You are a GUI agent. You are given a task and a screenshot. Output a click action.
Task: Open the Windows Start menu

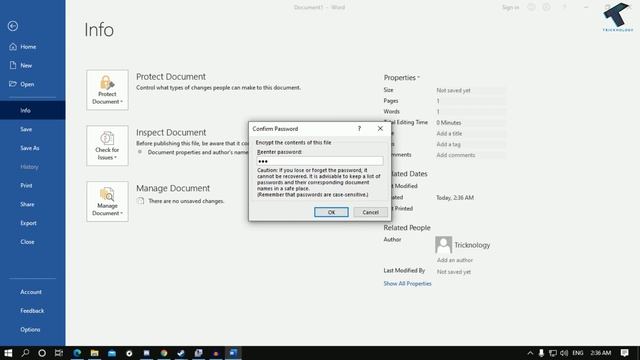8,353
